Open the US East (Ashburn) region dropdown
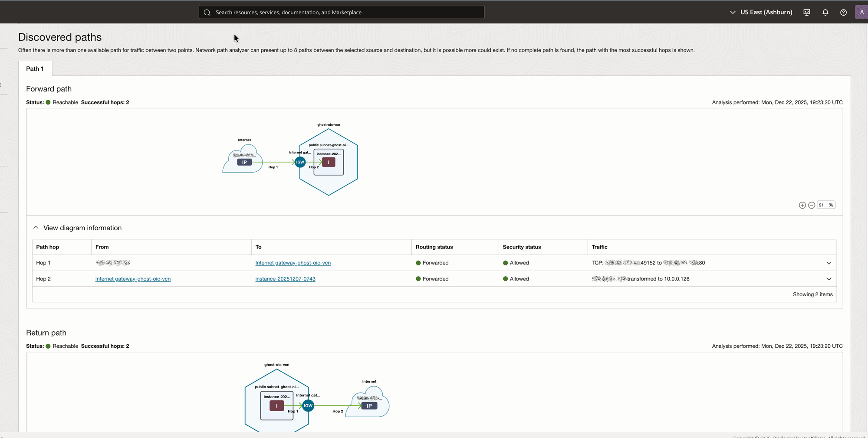The image size is (868, 438). click(x=761, y=12)
